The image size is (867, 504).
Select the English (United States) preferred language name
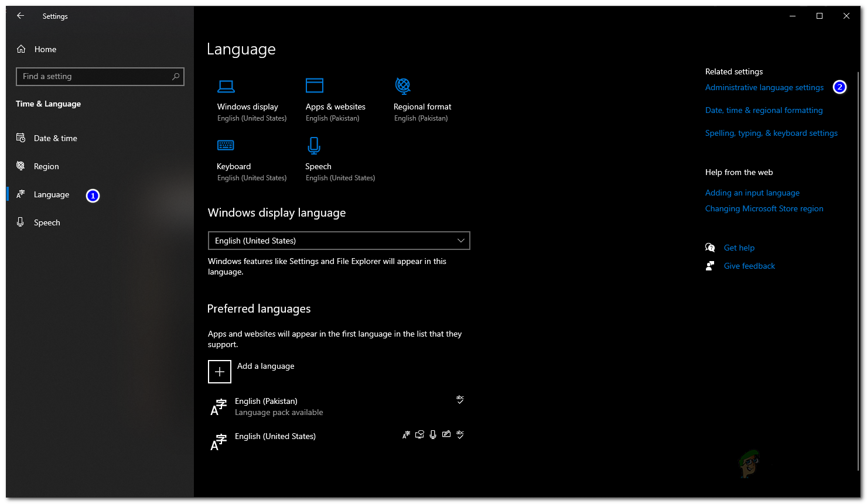tap(275, 436)
